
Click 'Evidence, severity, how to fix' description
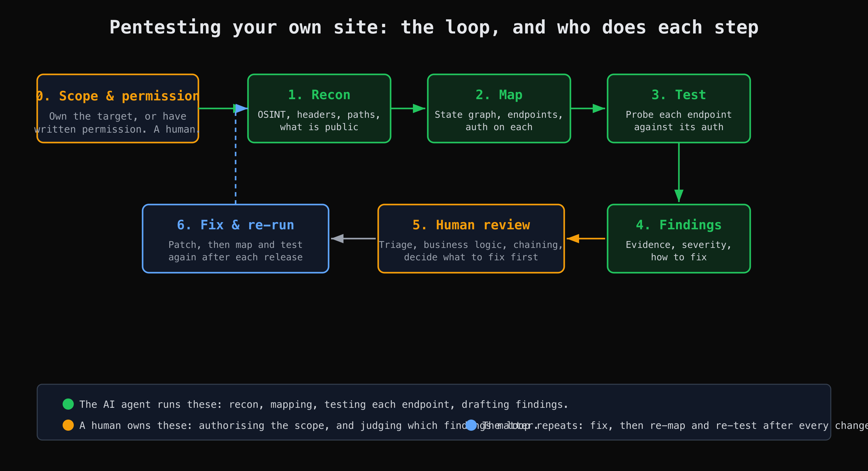(x=679, y=251)
